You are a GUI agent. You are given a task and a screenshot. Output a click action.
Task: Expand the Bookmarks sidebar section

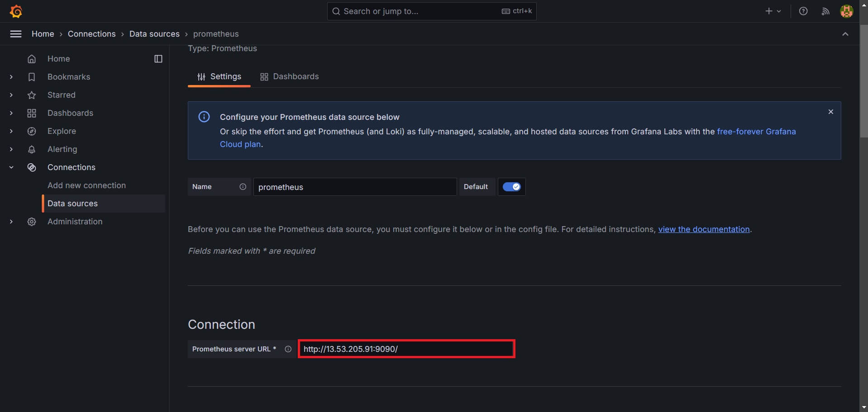(11, 77)
